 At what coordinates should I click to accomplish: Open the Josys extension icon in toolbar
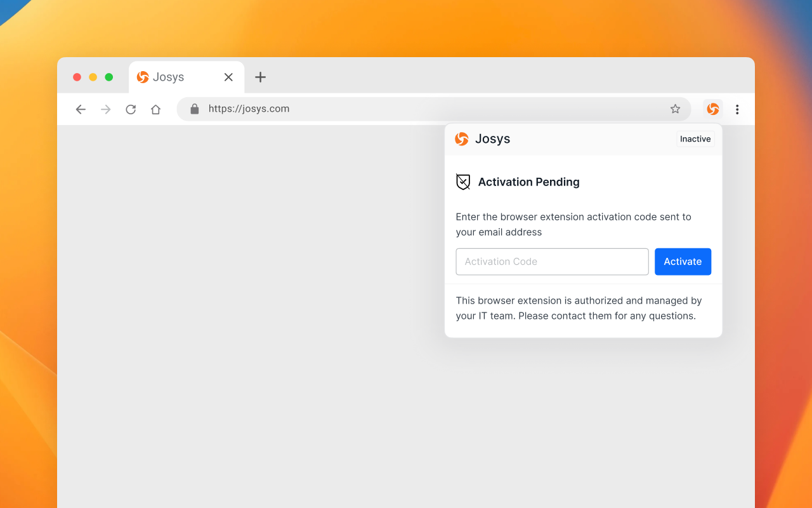713,109
